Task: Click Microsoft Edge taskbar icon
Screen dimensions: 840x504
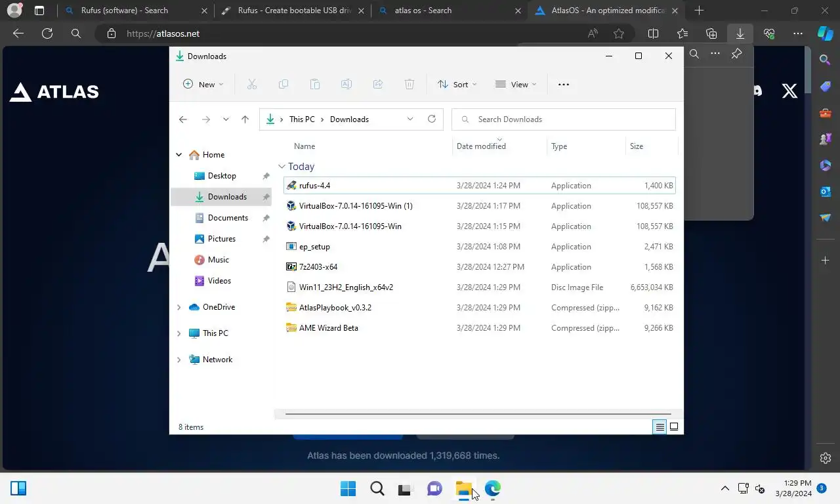Action: [x=492, y=488]
